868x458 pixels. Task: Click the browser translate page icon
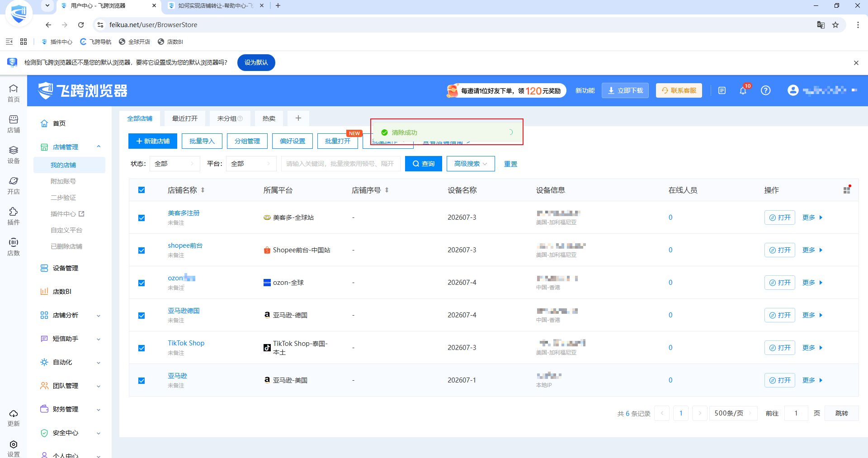pos(821,25)
